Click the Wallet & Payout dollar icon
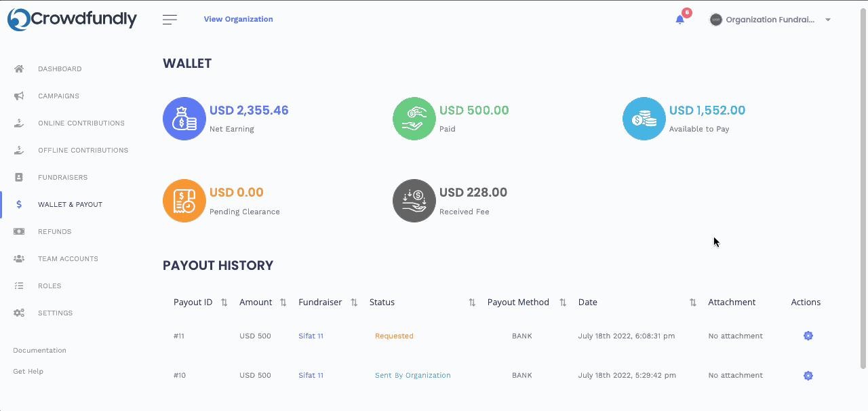868x411 pixels. (x=19, y=204)
